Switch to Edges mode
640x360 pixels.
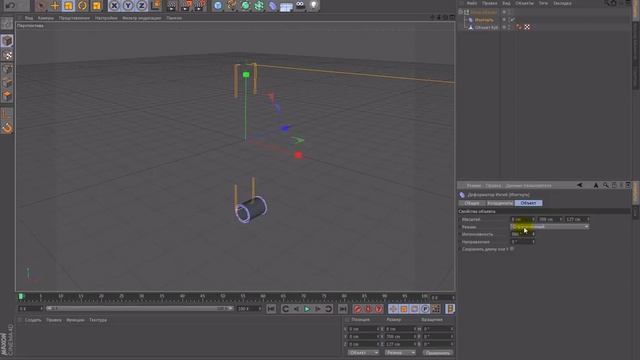pyautogui.click(x=7, y=82)
